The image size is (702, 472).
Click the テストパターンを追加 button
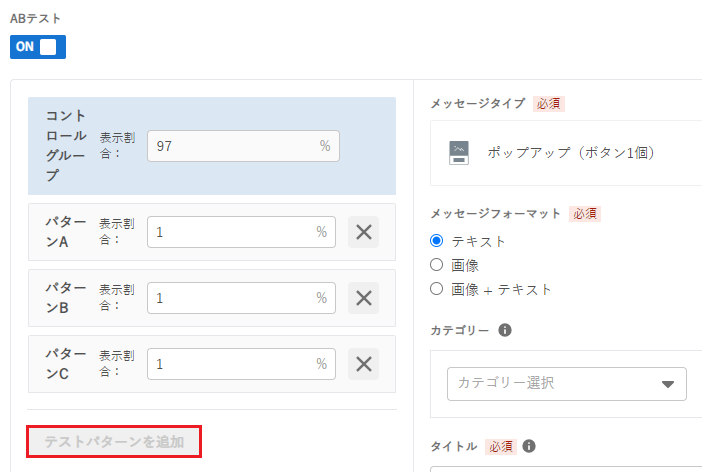click(x=114, y=442)
